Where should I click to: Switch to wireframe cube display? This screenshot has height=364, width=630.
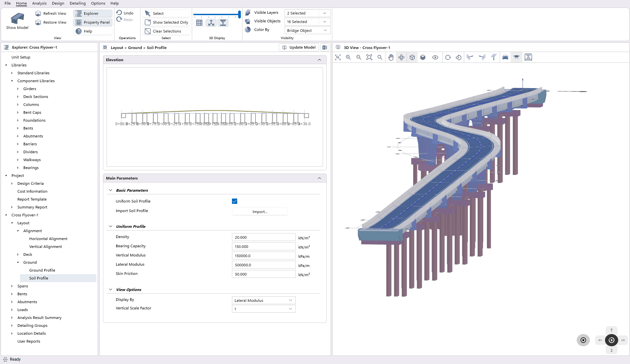point(412,57)
